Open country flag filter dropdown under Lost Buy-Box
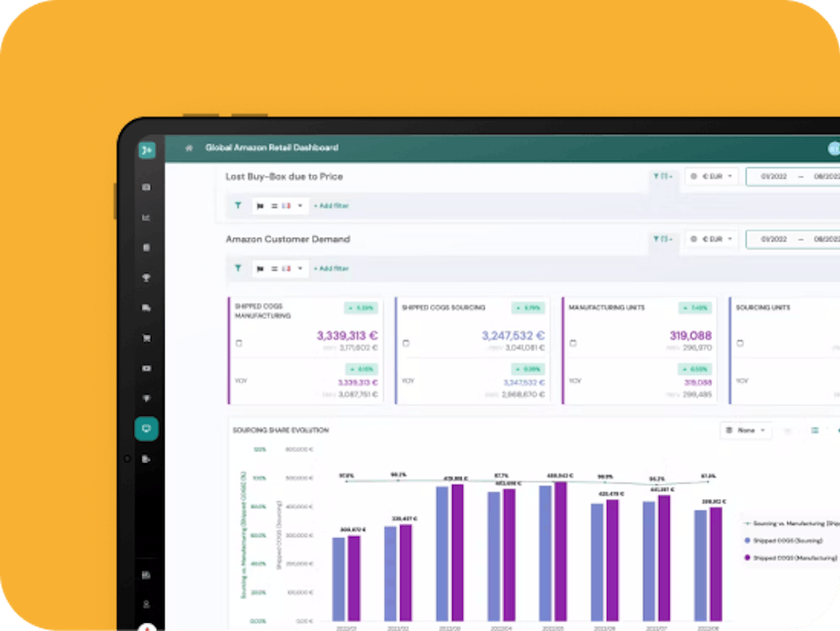This screenshot has height=631, width=840. point(280,206)
